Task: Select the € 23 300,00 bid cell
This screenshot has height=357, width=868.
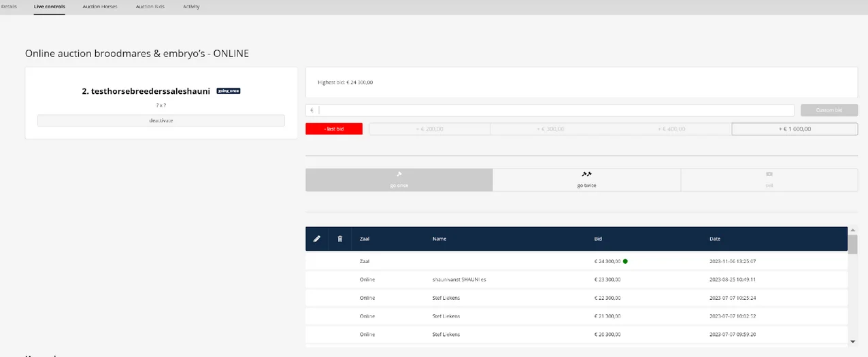Action: point(607,279)
